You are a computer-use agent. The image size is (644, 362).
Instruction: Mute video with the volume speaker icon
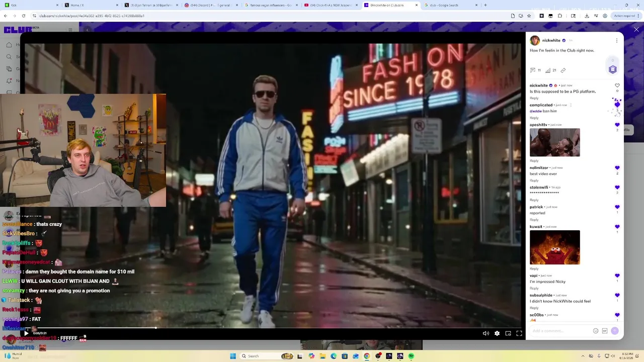point(486,333)
